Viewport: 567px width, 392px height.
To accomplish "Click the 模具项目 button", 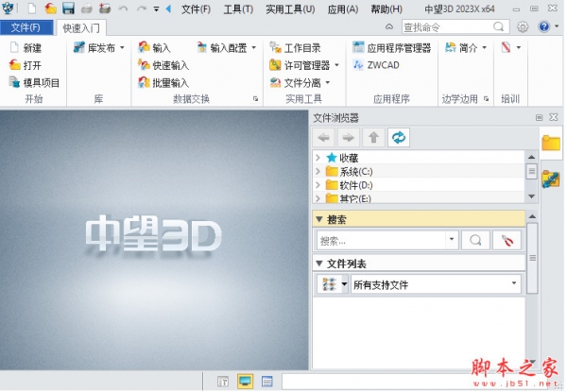I will (x=34, y=83).
